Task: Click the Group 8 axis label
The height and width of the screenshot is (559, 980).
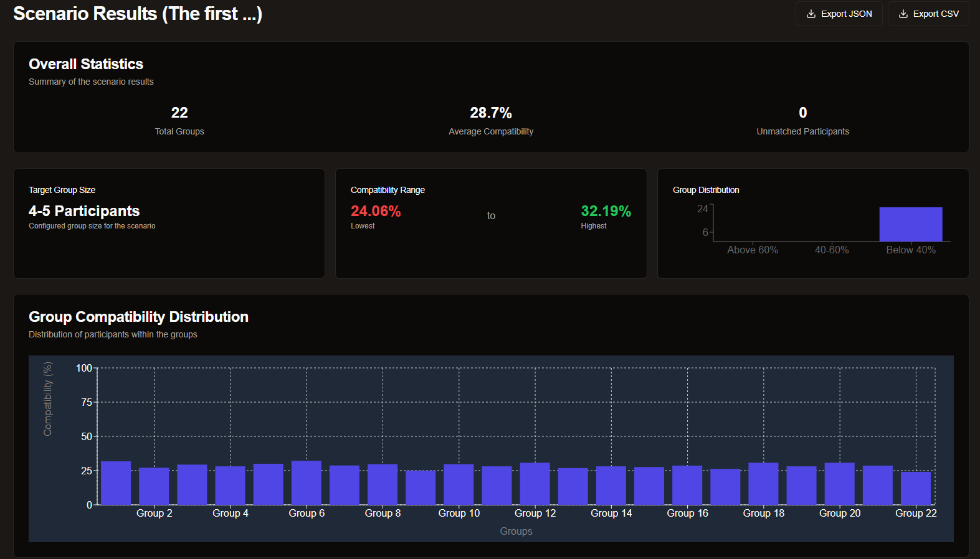Action: click(383, 513)
